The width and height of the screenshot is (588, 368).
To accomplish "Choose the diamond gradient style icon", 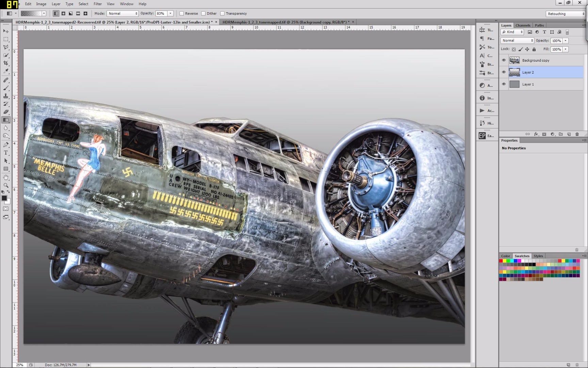I will 85,14.
